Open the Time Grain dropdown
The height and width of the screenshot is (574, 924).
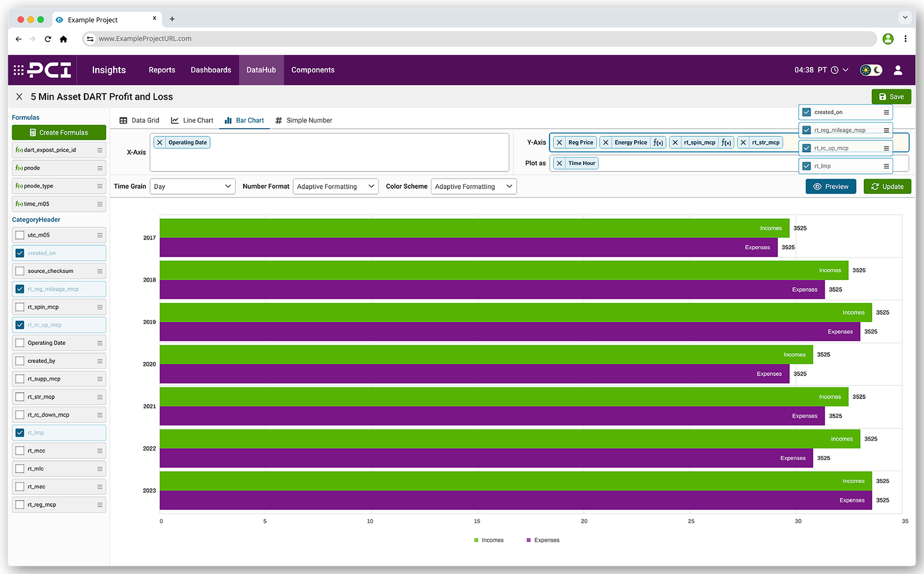click(x=192, y=186)
